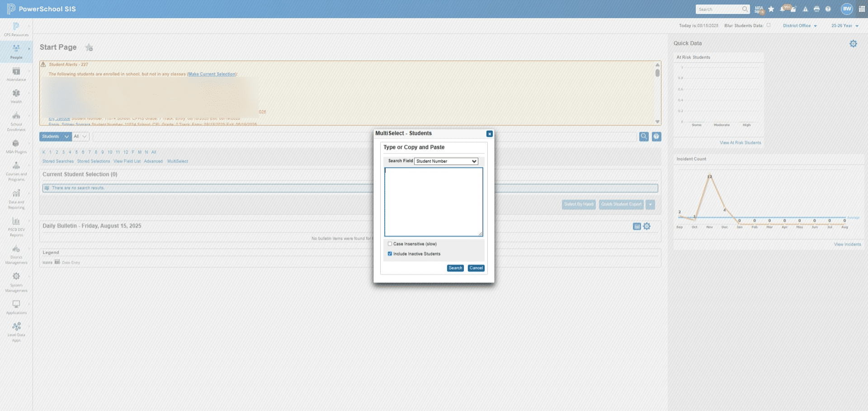Screen dimensions: 868x411
Task: Click the header Search field
Action: [722, 9]
